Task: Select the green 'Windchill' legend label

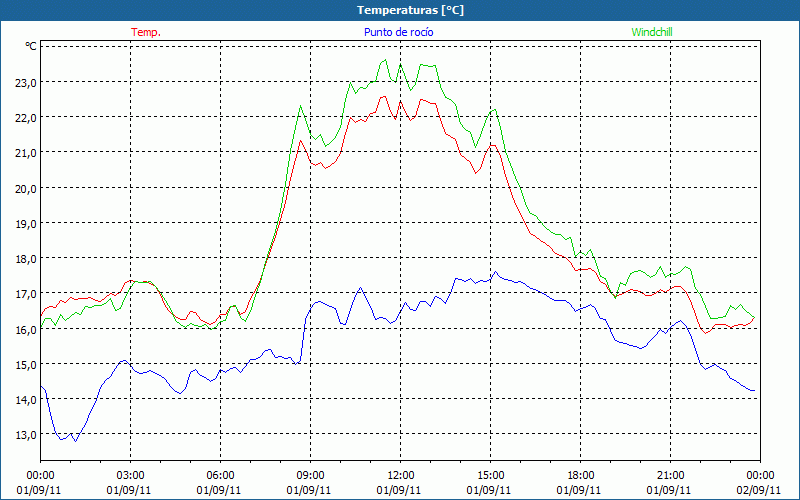Action: pos(652,32)
